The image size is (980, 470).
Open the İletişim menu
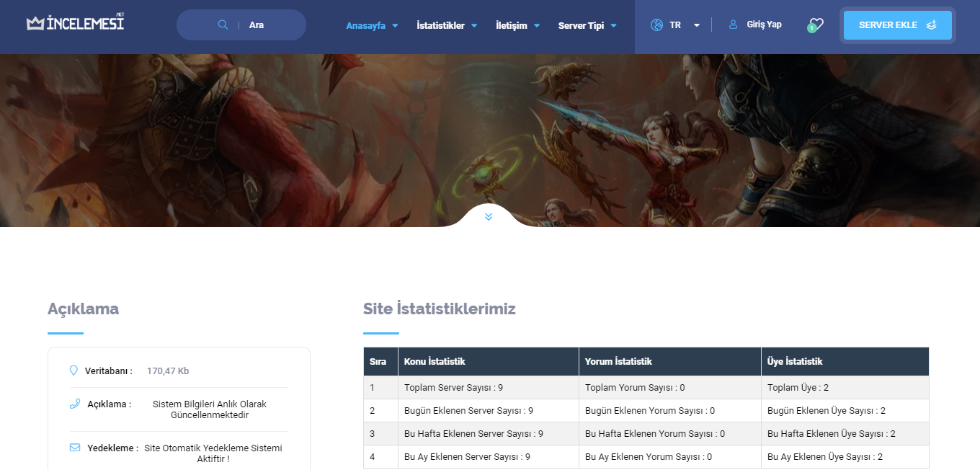tap(512, 25)
